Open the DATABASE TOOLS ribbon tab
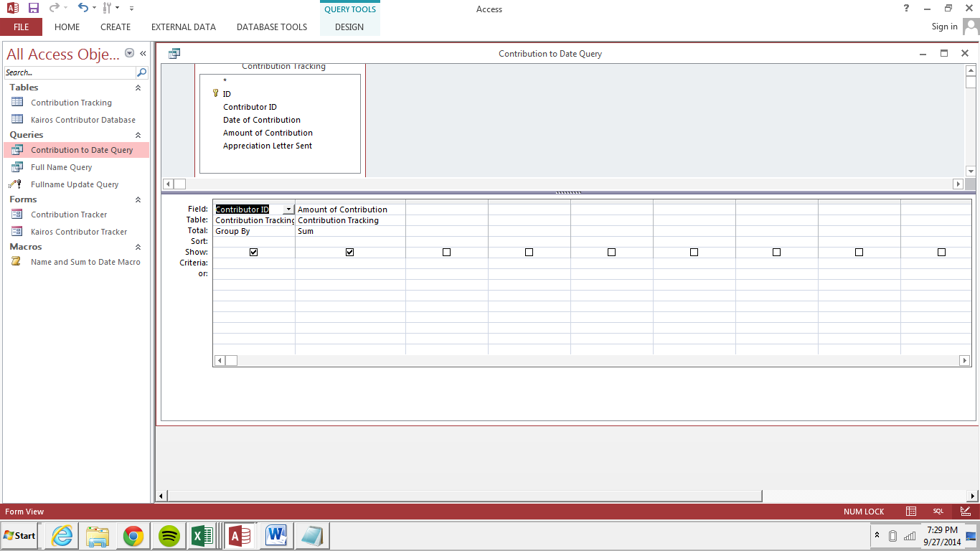The height and width of the screenshot is (551, 980). click(272, 27)
